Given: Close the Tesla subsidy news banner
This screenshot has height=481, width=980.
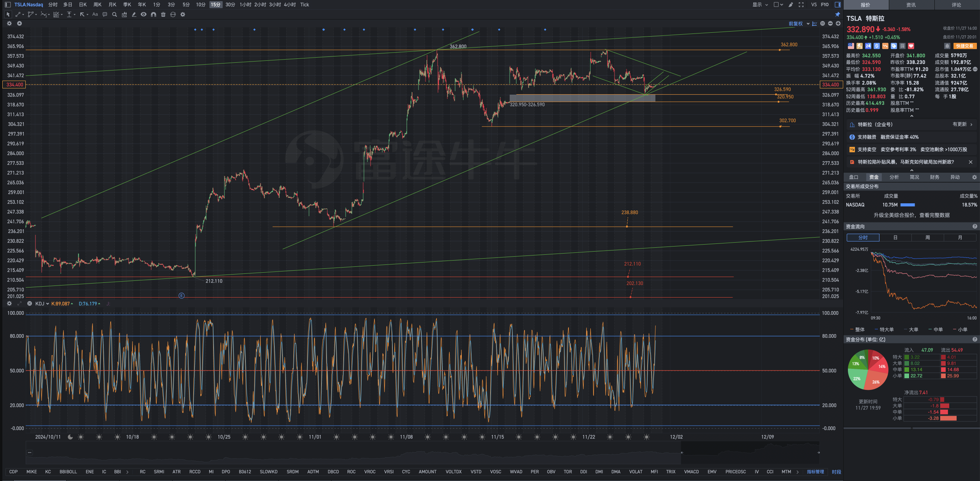Looking at the screenshot, I should tap(971, 162).
